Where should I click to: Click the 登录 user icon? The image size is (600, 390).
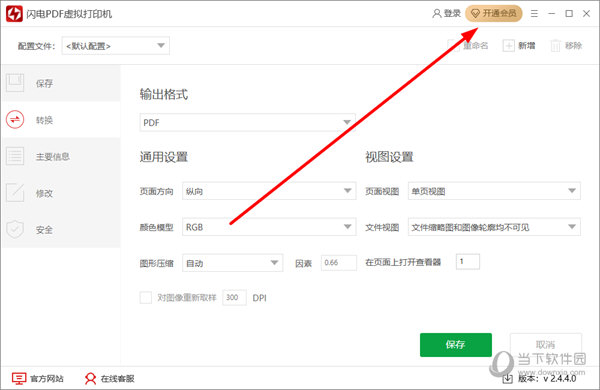pos(436,13)
